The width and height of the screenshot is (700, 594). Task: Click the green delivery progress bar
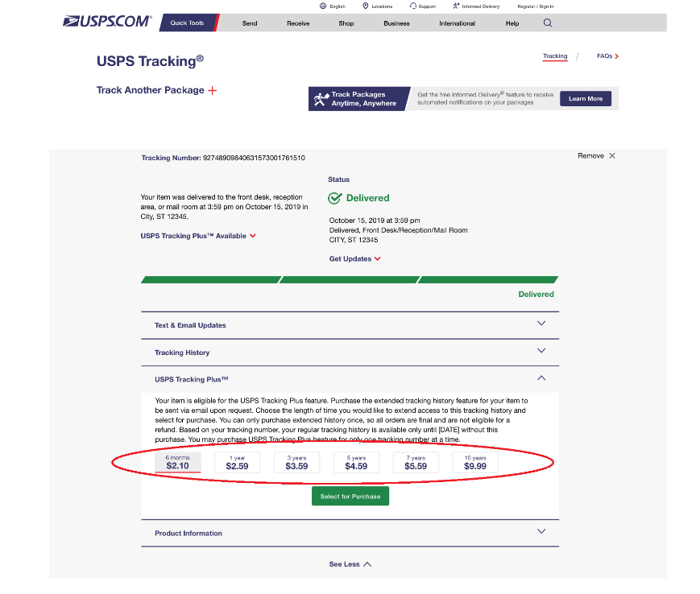tap(350, 279)
